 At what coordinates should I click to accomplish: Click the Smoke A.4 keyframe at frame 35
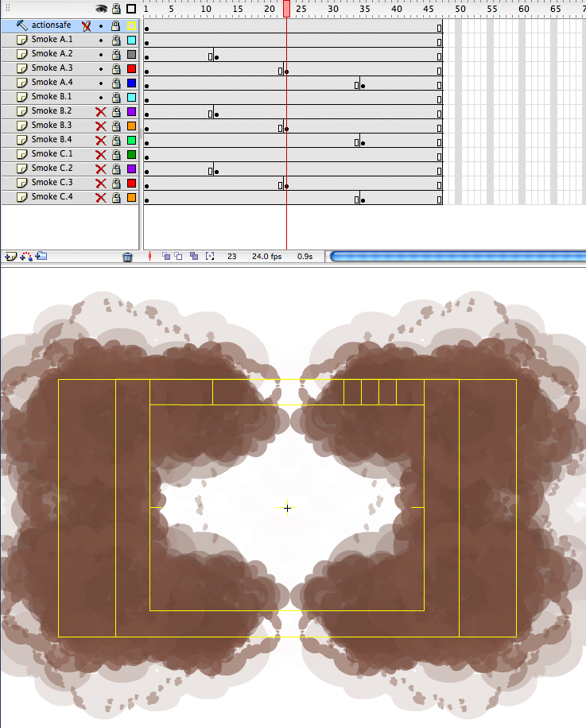(x=363, y=86)
